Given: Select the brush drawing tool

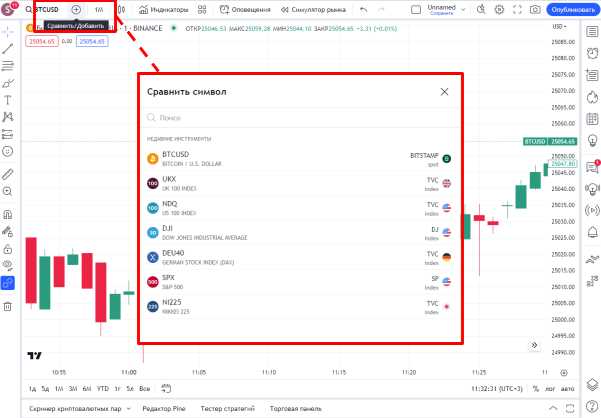Looking at the screenshot, I should click(8, 83).
